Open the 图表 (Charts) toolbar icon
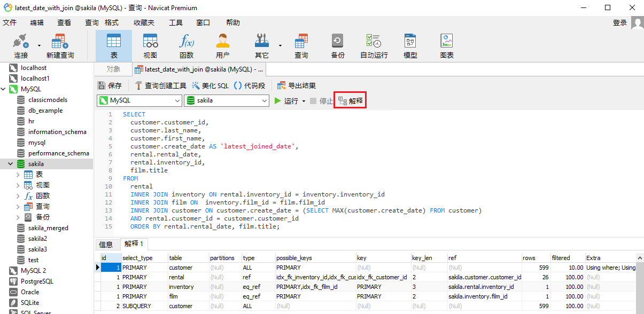The image size is (644, 314). coord(447,45)
